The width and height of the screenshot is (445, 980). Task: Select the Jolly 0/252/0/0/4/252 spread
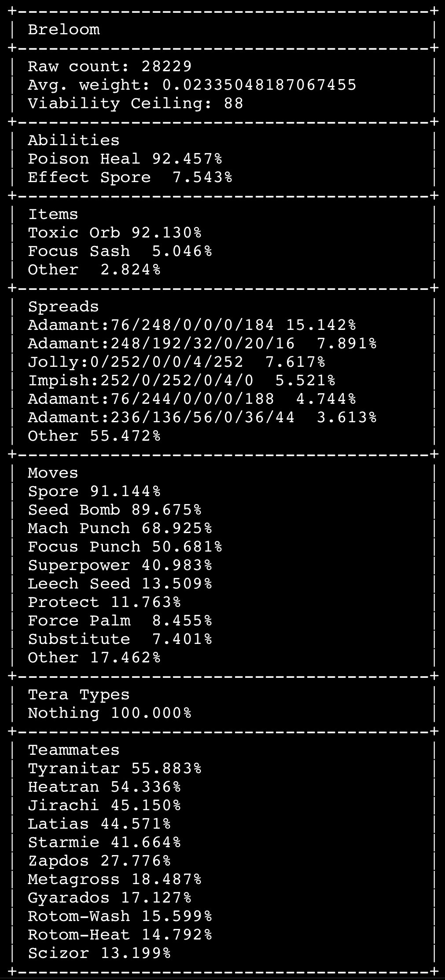point(177,362)
